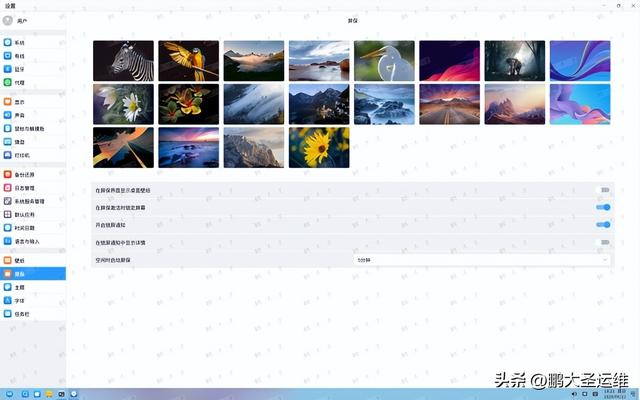Select the highlighted 屏保 screensaver item

click(33, 274)
